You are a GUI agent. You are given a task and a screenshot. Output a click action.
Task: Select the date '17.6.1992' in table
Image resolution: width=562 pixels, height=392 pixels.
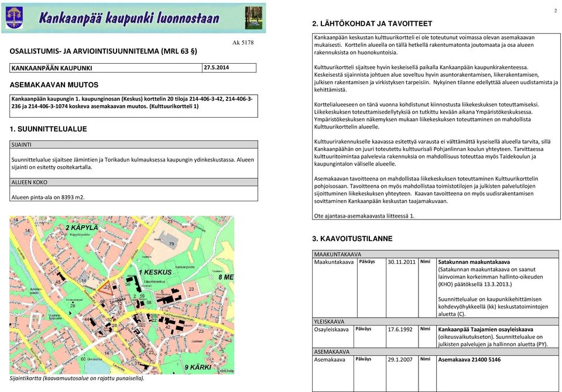coord(400,329)
